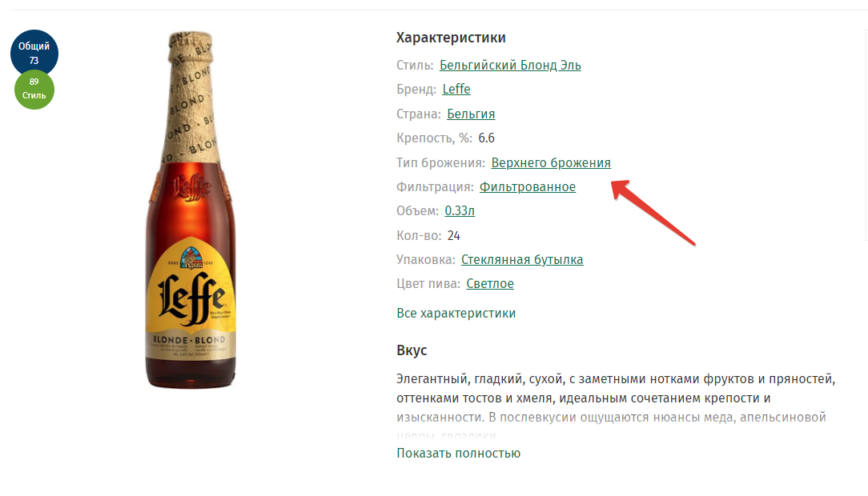Click the red arrow annotation

coord(653,212)
